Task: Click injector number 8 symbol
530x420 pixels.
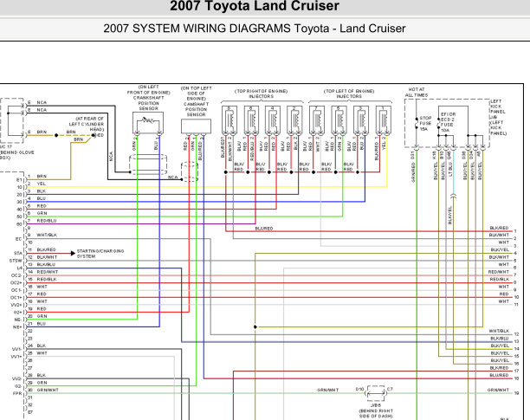Action: pos(229,120)
